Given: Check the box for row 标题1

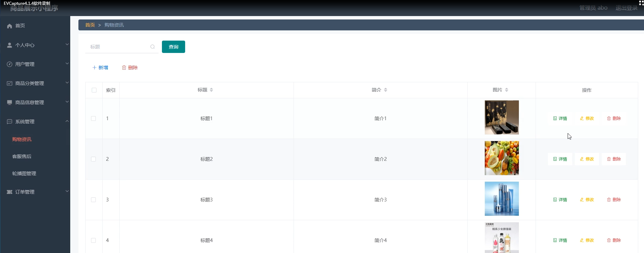Looking at the screenshot, I should [x=93, y=118].
